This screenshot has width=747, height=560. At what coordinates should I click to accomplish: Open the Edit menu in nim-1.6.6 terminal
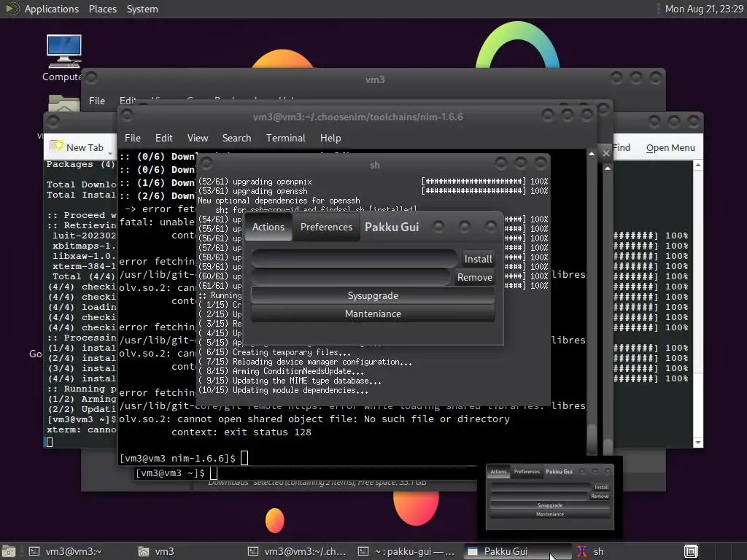[x=163, y=138]
